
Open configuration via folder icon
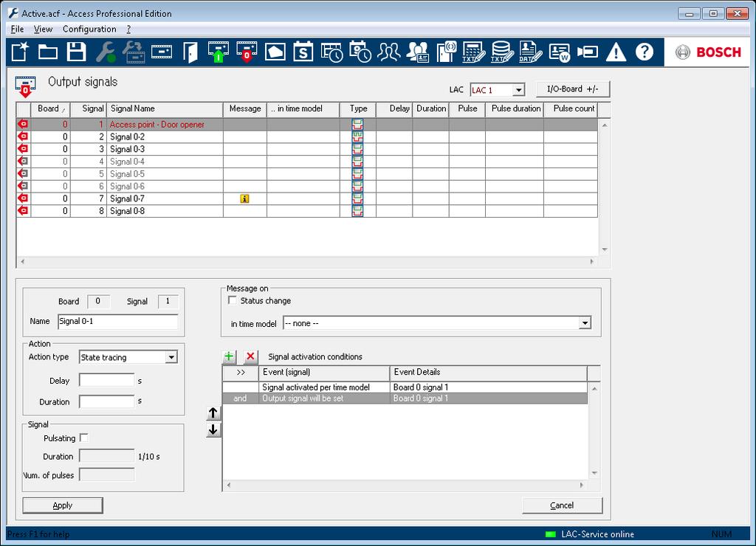48,52
